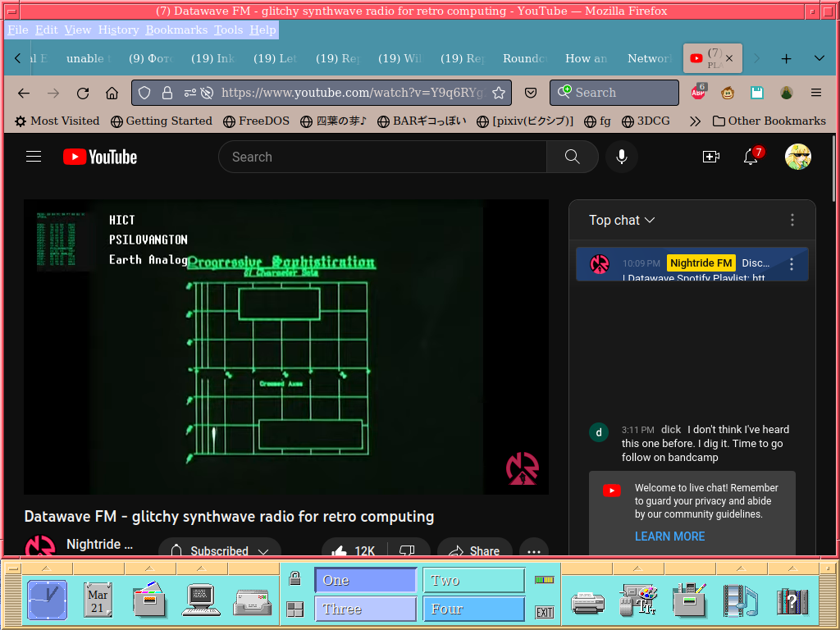Open the Bookmarks menu in Firefox
This screenshot has width=840, height=630.
[x=176, y=30]
